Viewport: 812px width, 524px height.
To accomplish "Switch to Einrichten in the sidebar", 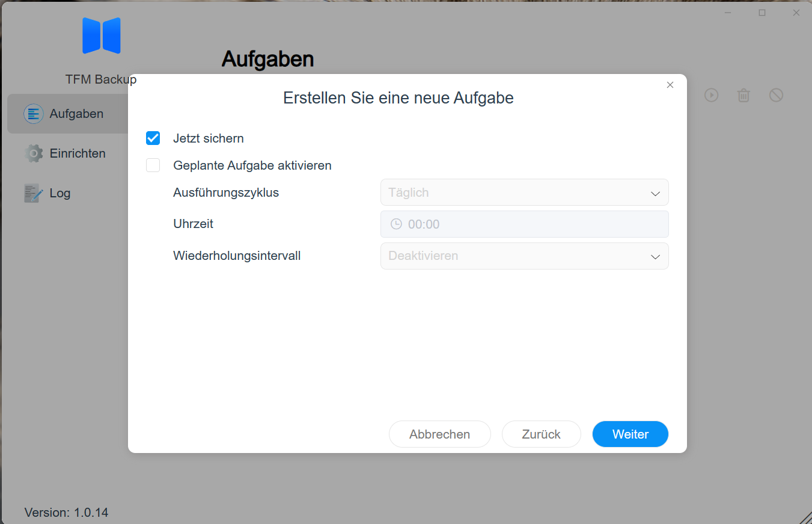I will (x=77, y=153).
